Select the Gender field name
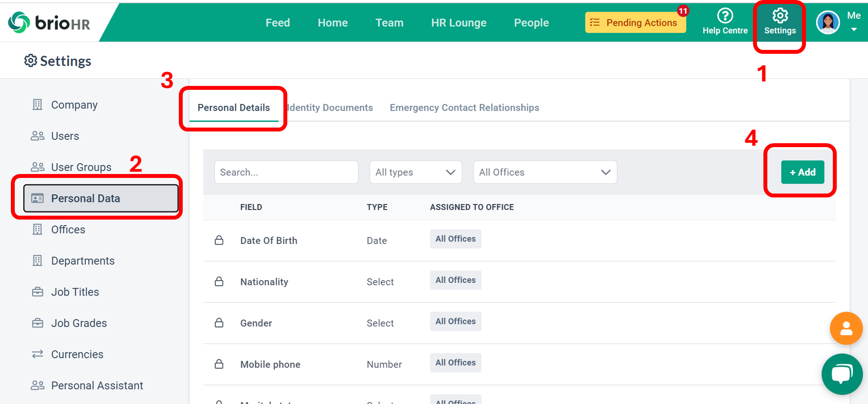 click(256, 323)
